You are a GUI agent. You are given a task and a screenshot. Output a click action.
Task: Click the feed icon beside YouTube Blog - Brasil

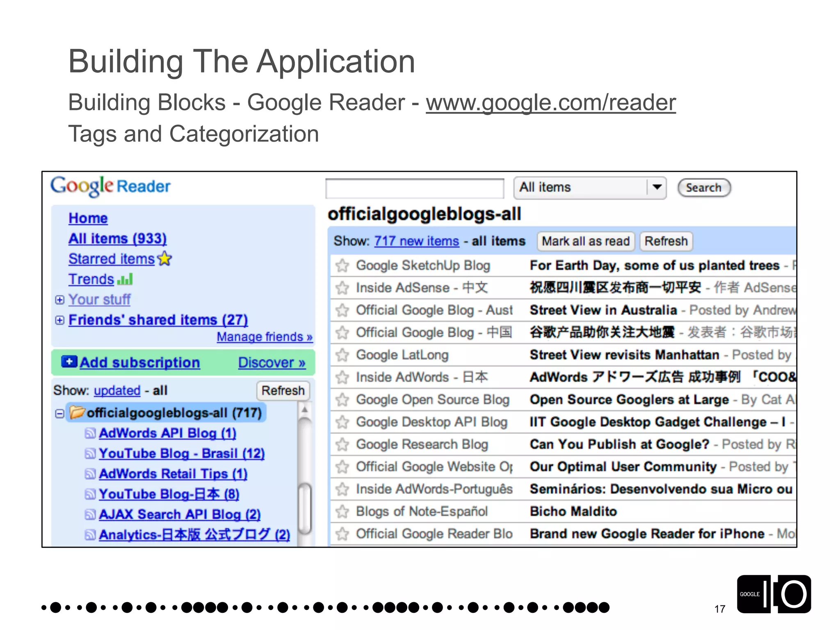pyautogui.click(x=90, y=453)
